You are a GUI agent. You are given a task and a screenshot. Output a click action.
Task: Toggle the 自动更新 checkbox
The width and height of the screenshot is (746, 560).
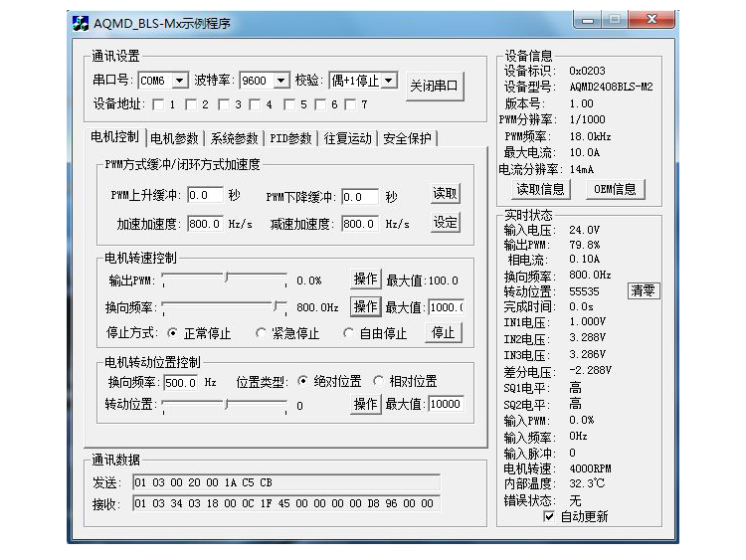[x=549, y=516]
